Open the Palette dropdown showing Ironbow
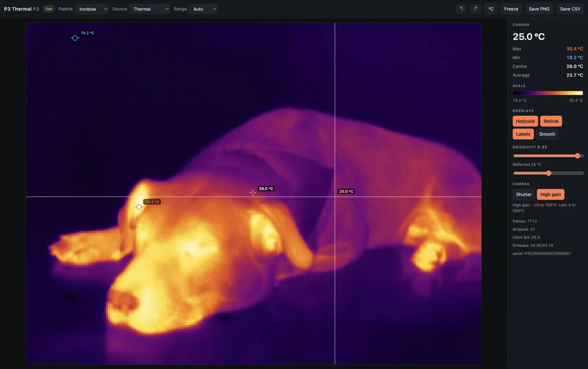The image size is (588, 369). point(92,9)
